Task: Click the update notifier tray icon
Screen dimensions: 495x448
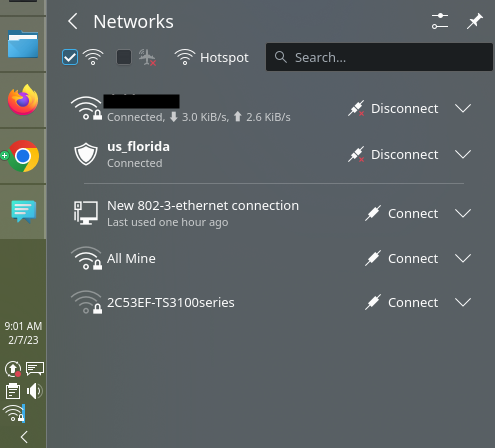Action: 13,369
